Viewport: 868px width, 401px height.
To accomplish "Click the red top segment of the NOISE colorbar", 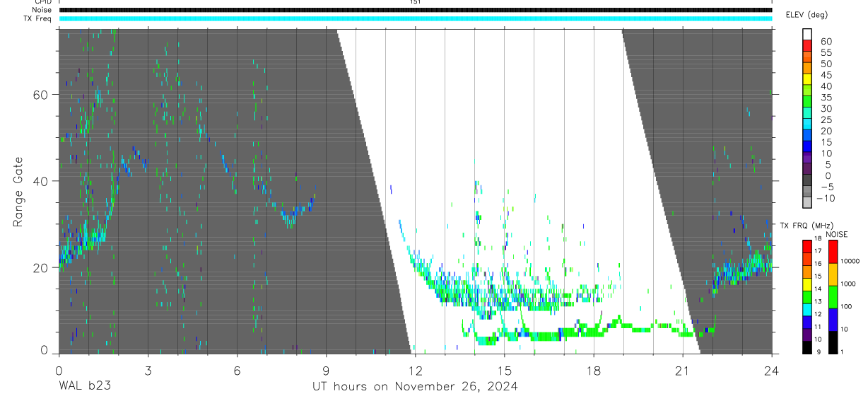I will point(833,252).
